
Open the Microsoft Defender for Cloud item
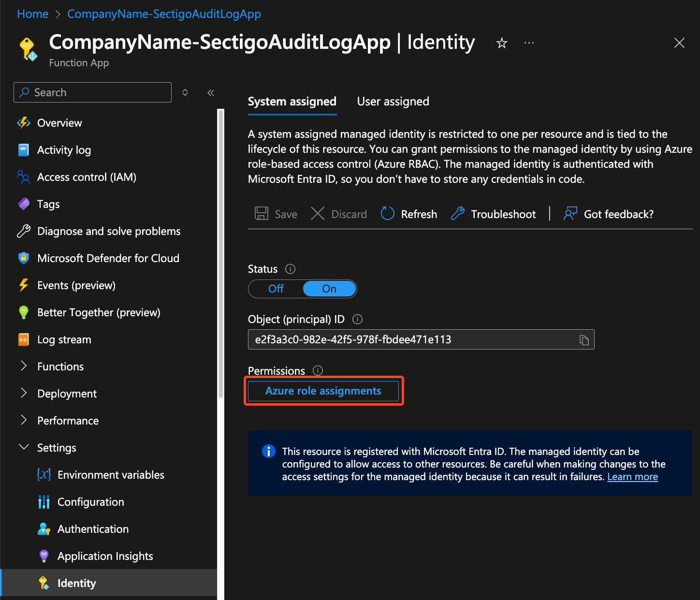(109, 258)
